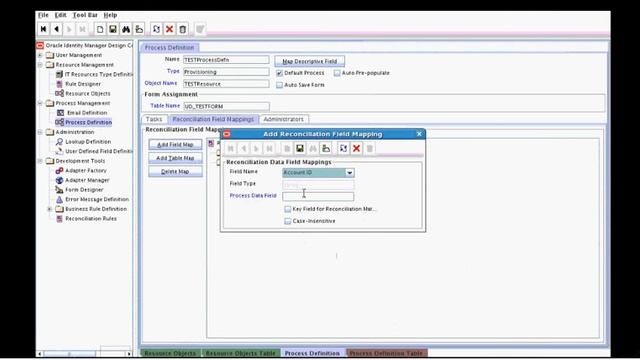Click the trash can icon in main toolbar
Viewport: 640px width, 360px height.
click(x=182, y=29)
